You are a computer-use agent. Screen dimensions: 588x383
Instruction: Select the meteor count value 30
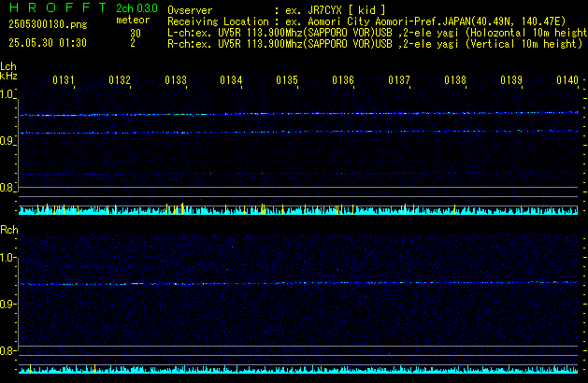(x=136, y=34)
